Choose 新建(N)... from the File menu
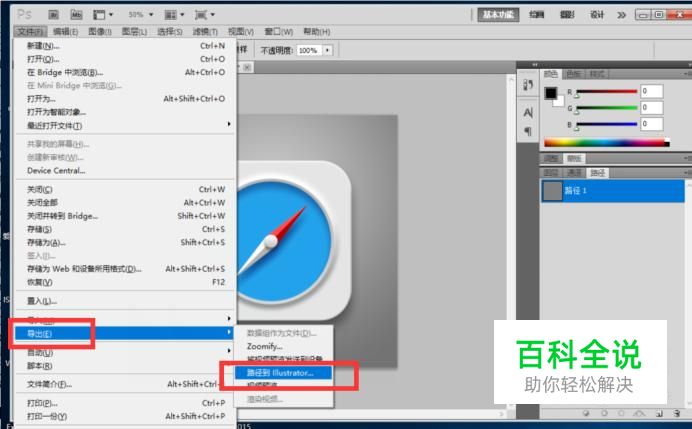Viewport: 692px width, 429px height. pyautogui.click(x=126, y=45)
